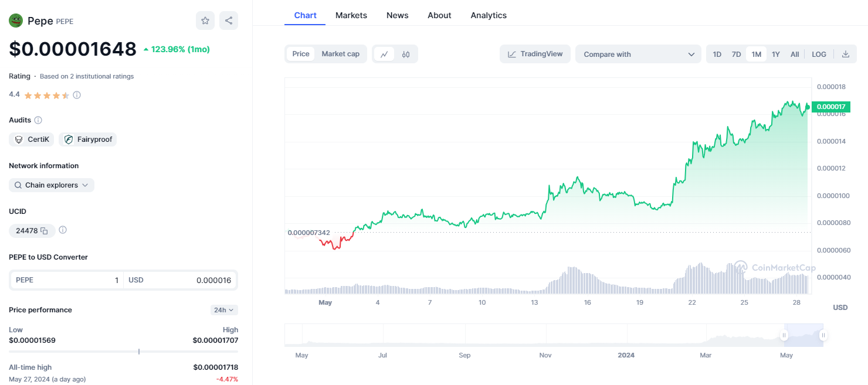Open the Chart tab
Screen dimensions: 868x385
coord(305,15)
